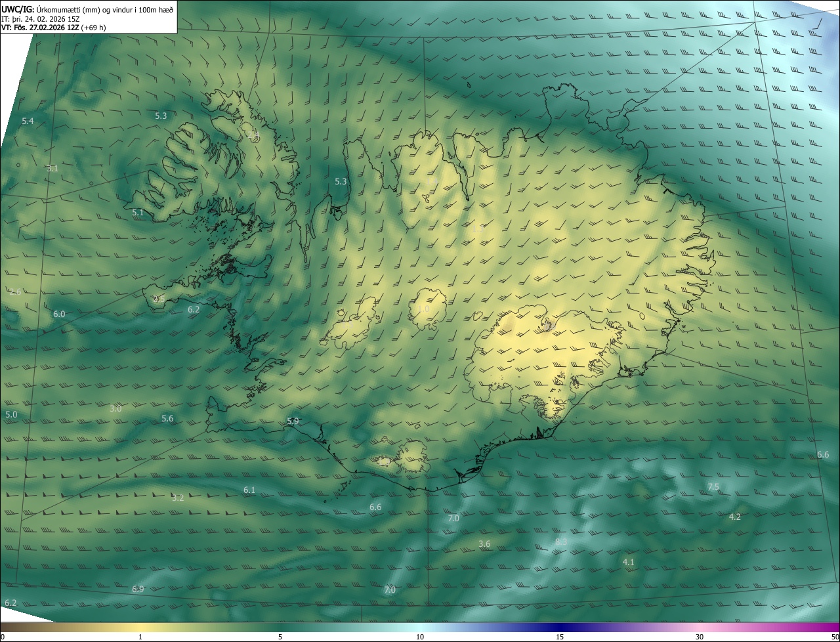
Task: Click the colorbar tick label 15
Action: coord(560,637)
